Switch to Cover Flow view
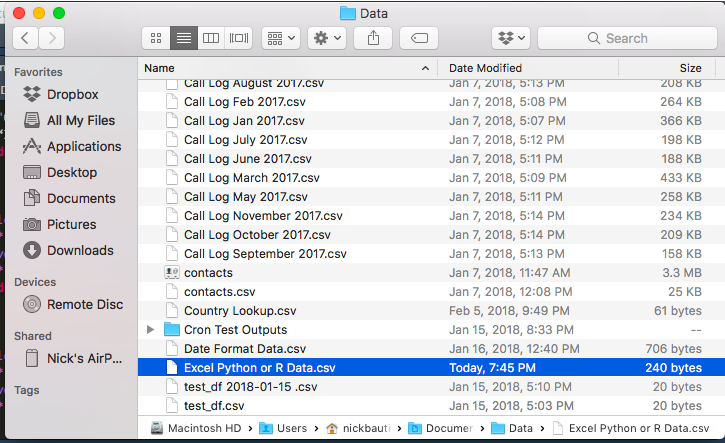 point(238,38)
